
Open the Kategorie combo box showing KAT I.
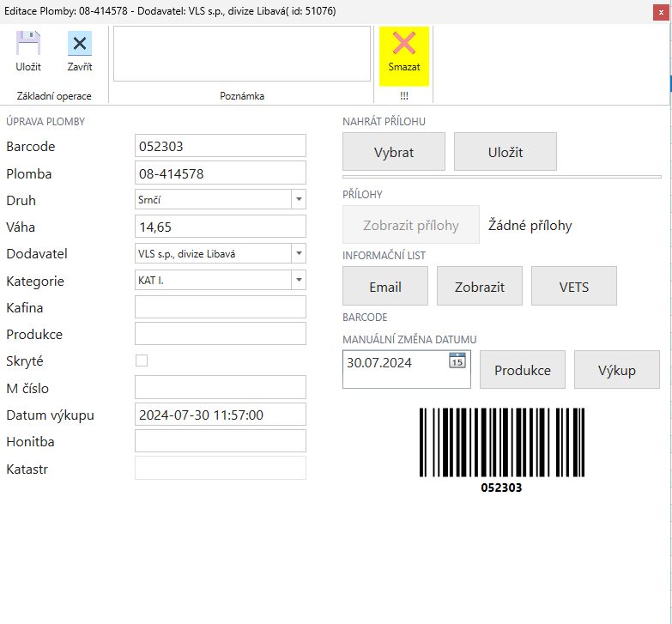click(221, 280)
